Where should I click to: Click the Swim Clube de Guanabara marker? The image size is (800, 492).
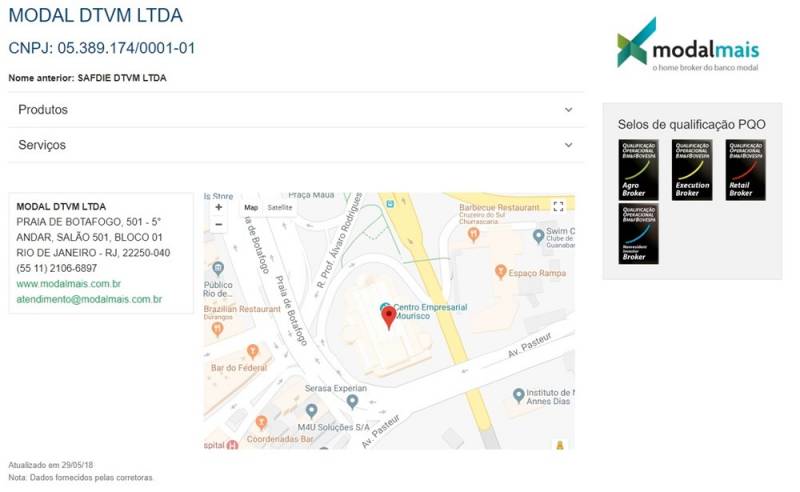coord(538,236)
